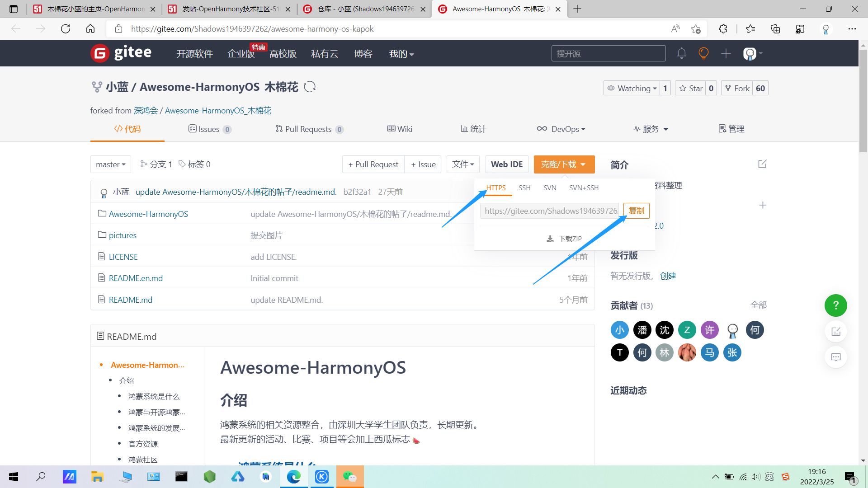Open File Explorer from taskbar

coord(97,477)
